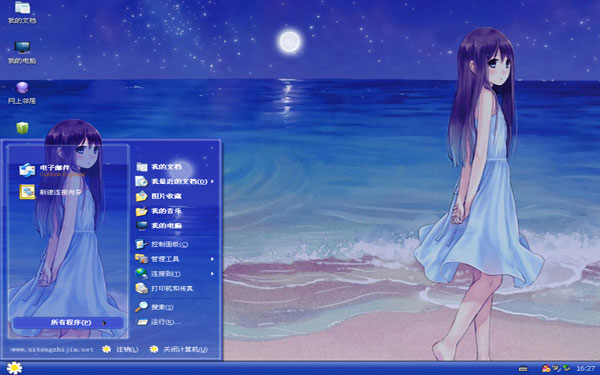Viewport: 600px width, 375px height.
Task: Click the 16:27 taskbar clock
Action: click(585, 368)
